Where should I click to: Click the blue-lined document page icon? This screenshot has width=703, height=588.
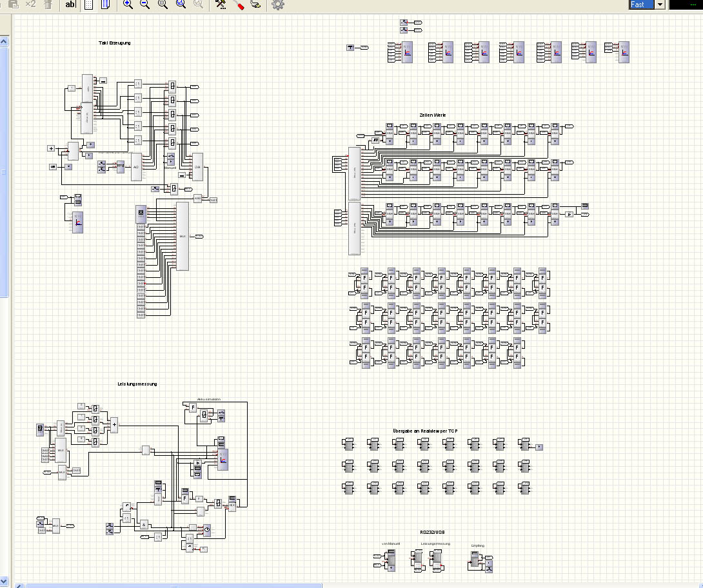tap(105, 5)
